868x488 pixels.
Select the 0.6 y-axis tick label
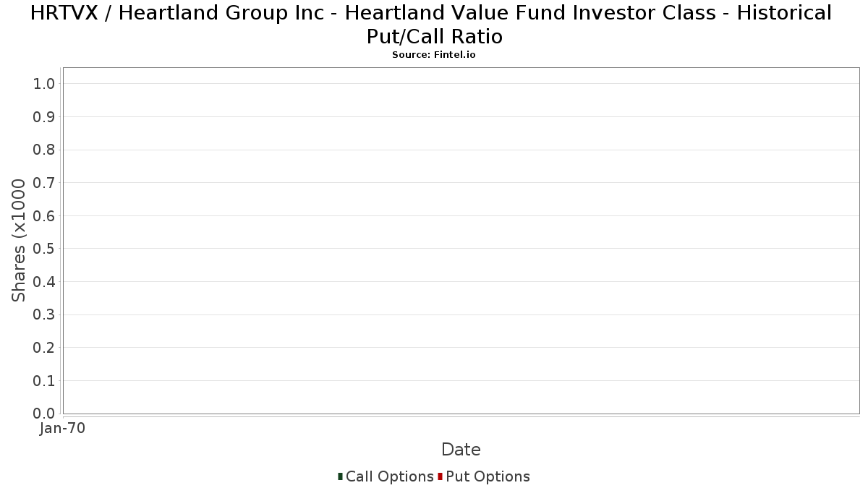point(44,216)
